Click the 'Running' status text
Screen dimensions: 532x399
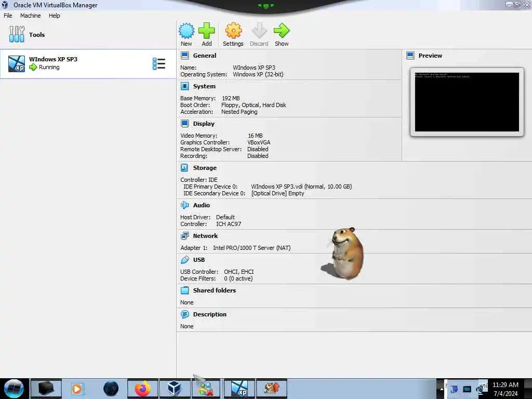click(49, 67)
